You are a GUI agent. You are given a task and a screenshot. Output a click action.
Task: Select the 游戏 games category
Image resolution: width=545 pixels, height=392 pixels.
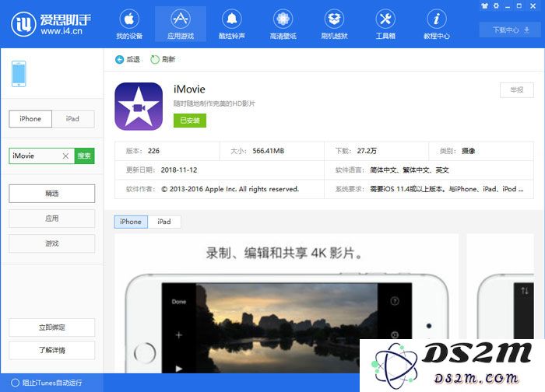pyautogui.click(x=52, y=243)
